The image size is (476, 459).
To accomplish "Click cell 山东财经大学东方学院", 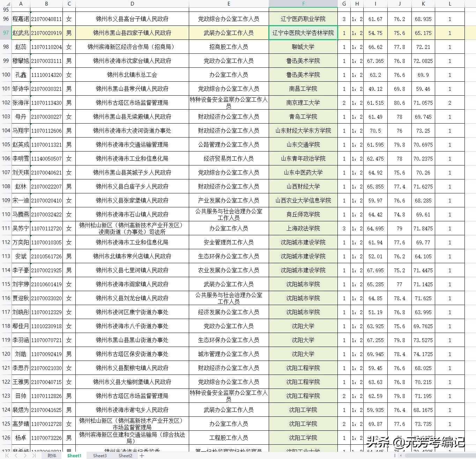I will 303,131.
